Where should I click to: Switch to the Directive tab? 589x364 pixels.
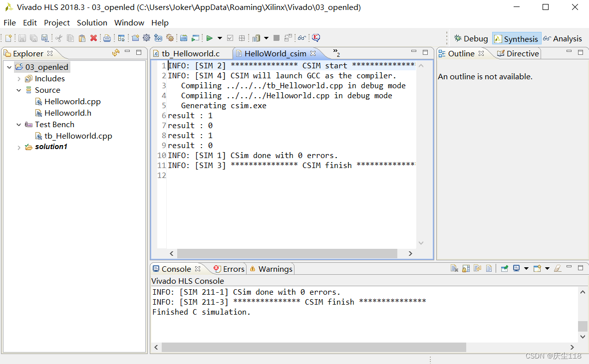[518, 54]
